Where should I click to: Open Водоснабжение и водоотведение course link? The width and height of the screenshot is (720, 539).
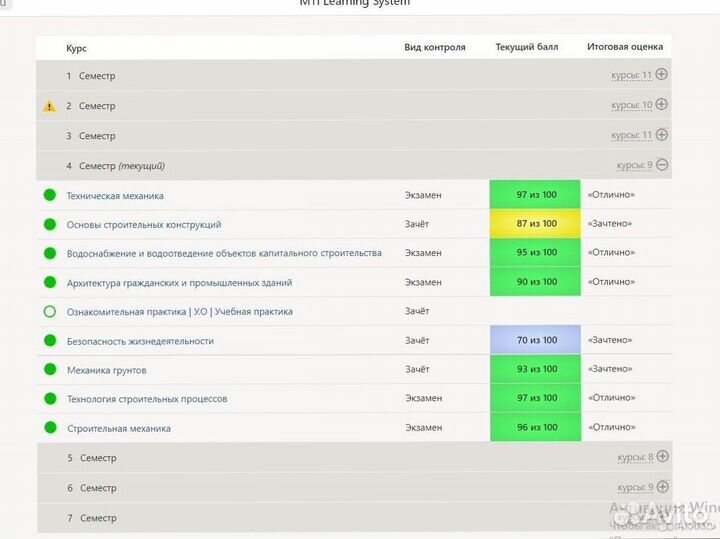click(224, 253)
